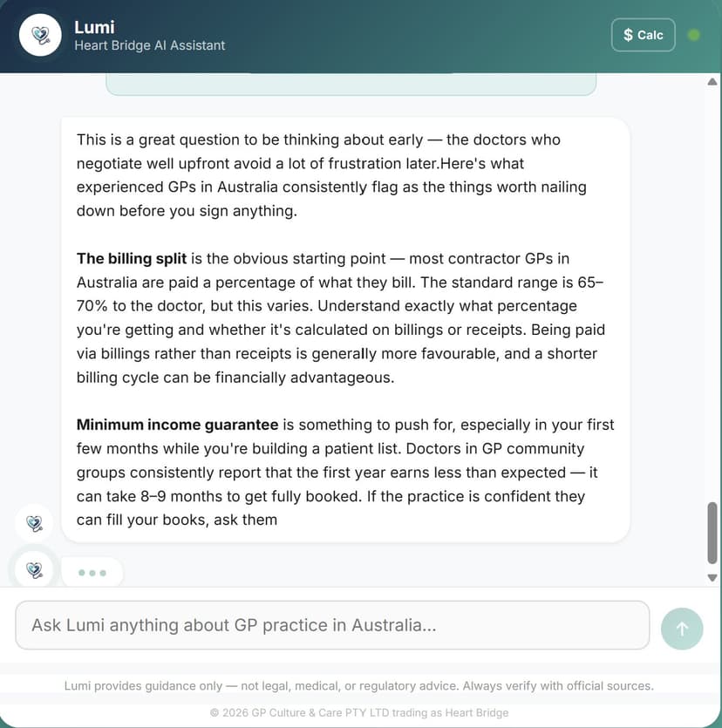Click the up-arrow send icon
The image size is (722, 728).
682,629
